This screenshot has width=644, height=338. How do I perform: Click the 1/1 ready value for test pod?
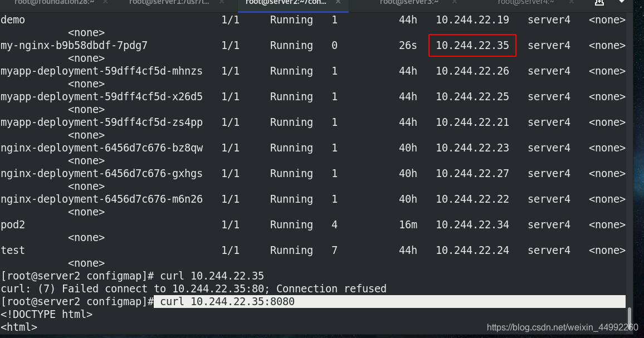click(x=231, y=250)
